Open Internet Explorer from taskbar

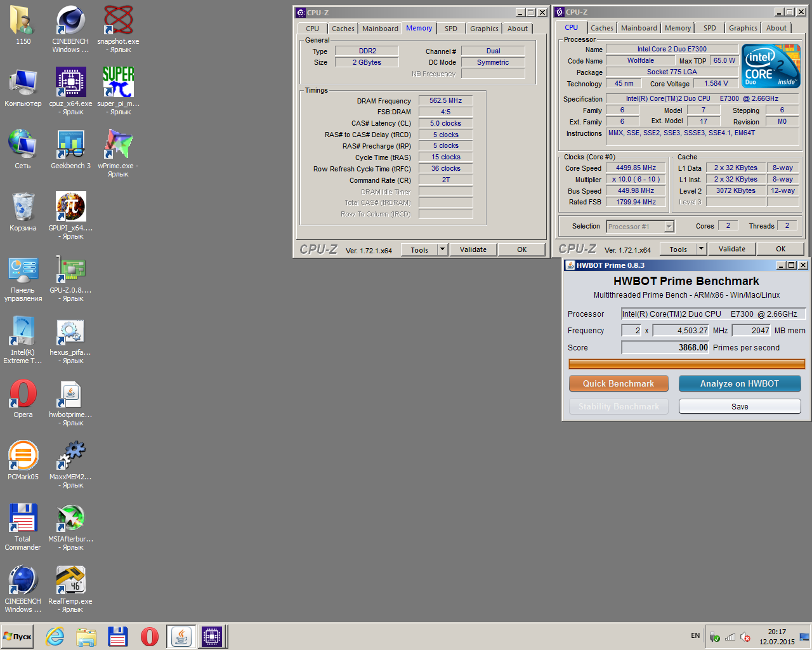click(x=55, y=636)
